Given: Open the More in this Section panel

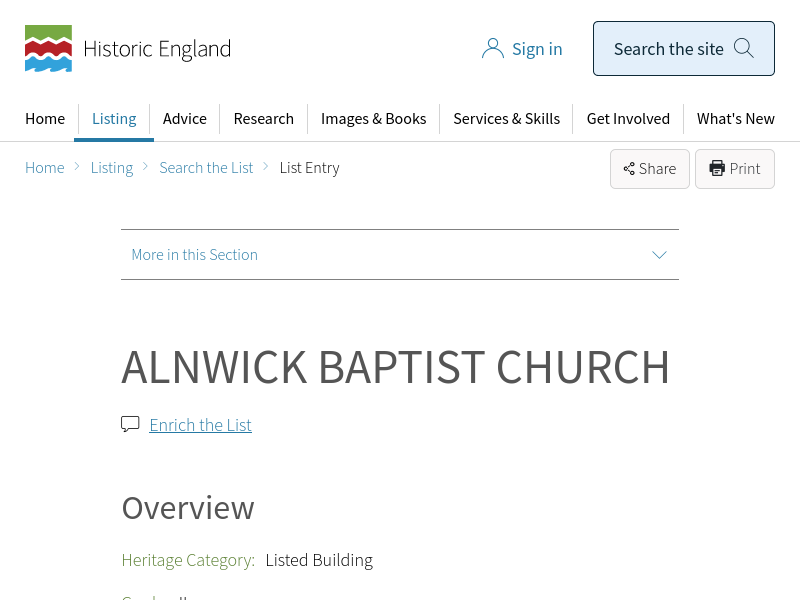Looking at the screenshot, I should 195,255.
